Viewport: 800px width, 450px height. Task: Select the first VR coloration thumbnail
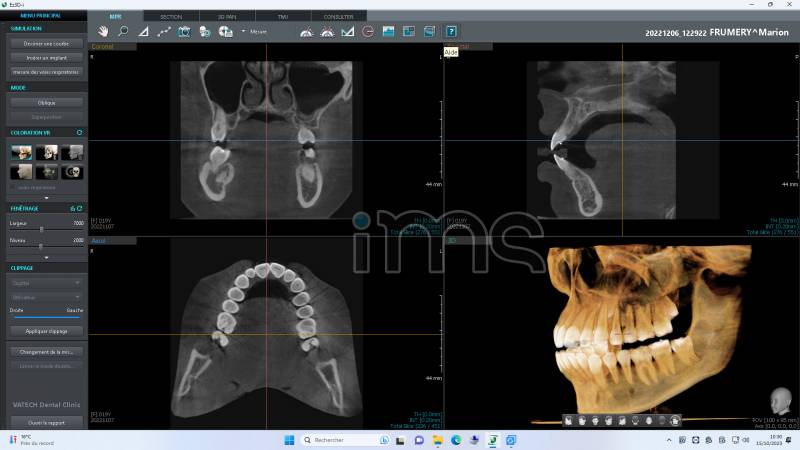click(21, 153)
